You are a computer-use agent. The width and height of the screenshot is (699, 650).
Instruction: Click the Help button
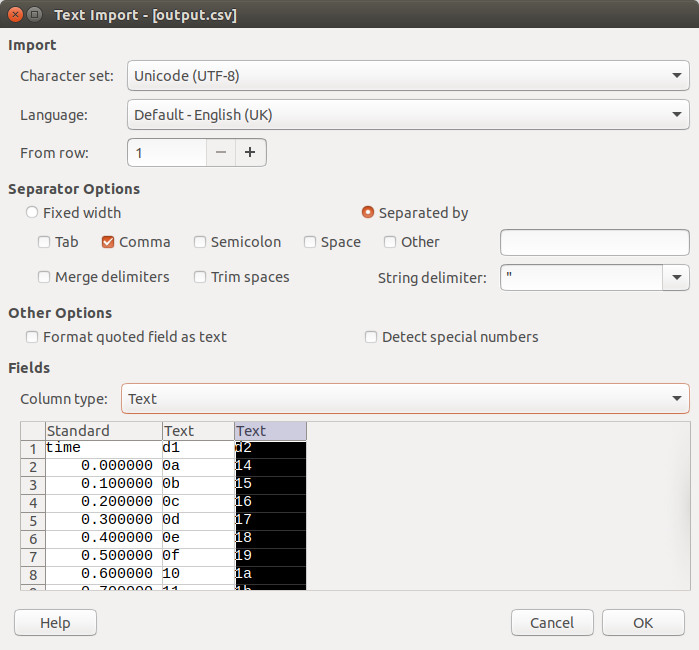tap(55, 622)
